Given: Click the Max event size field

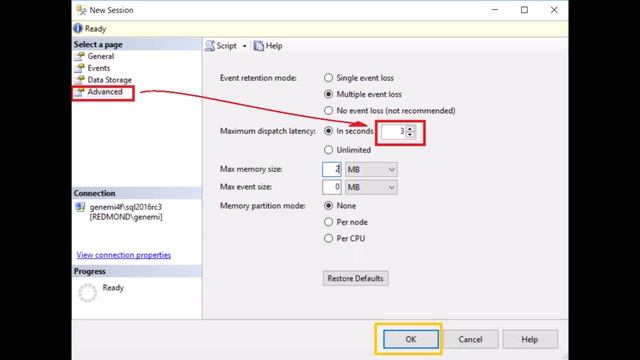Looking at the screenshot, I should (x=332, y=187).
